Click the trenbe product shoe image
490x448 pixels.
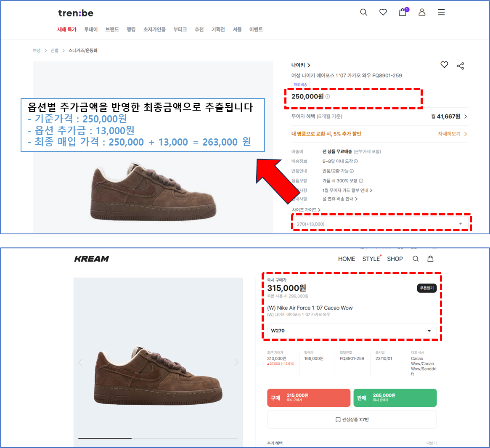pyautogui.click(x=153, y=191)
